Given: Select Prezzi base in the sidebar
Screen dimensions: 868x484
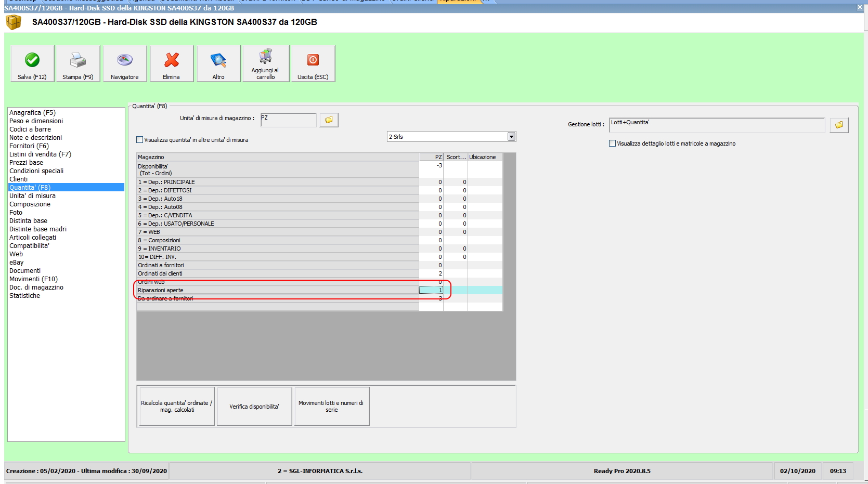Looking at the screenshot, I should pos(26,162).
